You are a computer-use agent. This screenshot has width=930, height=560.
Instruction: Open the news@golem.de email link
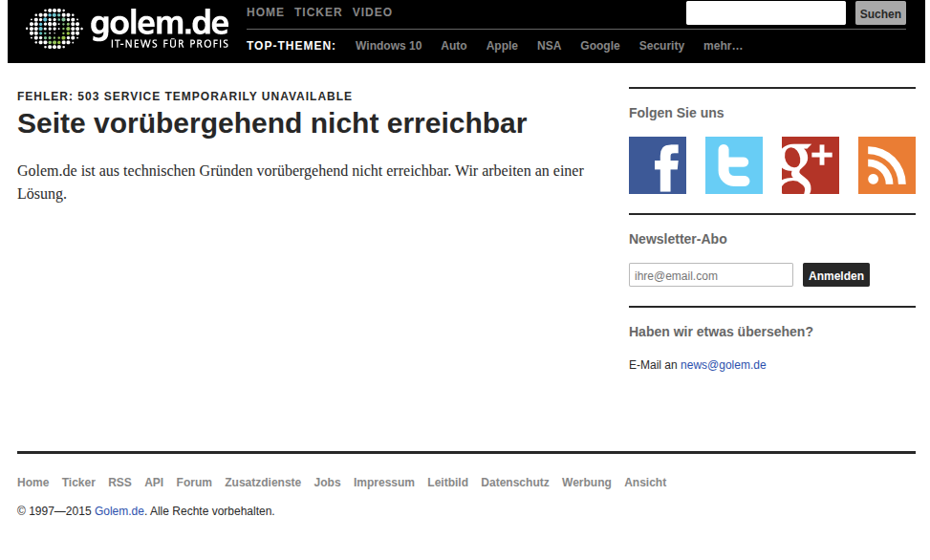(x=723, y=365)
